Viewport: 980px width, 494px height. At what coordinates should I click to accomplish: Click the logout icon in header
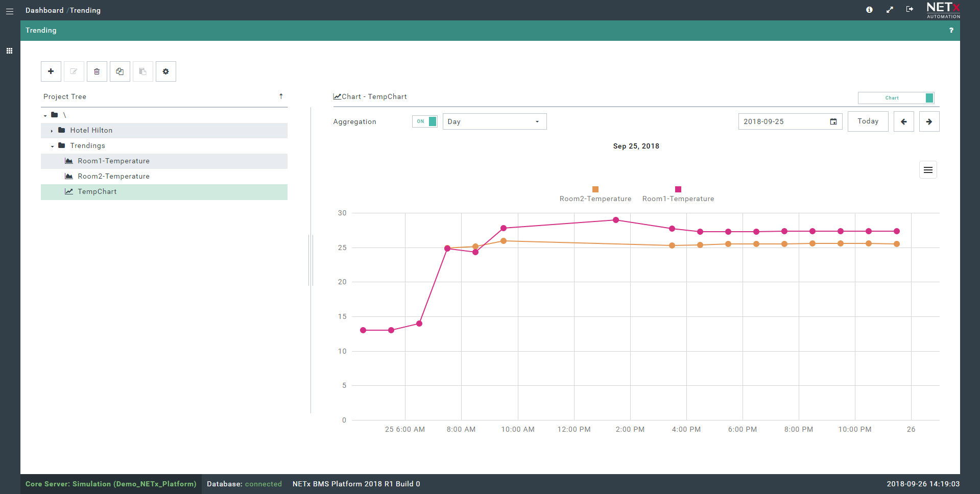(910, 9)
